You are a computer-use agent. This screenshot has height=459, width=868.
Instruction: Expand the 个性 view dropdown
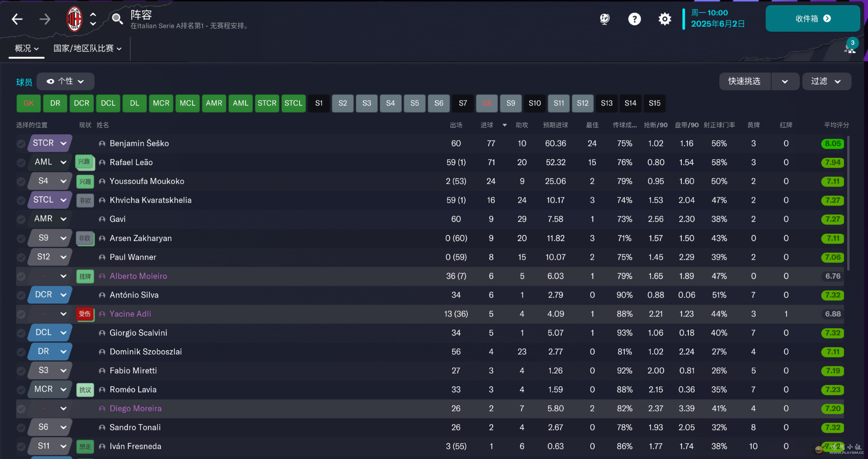pos(65,82)
